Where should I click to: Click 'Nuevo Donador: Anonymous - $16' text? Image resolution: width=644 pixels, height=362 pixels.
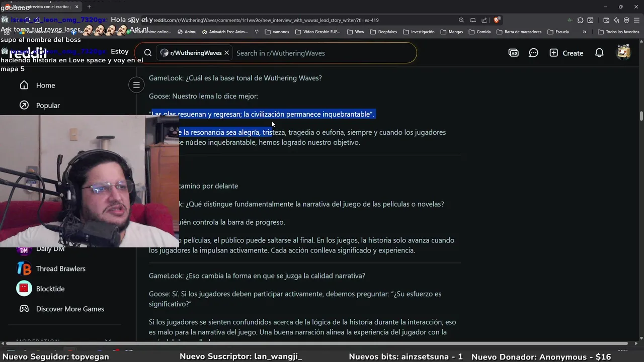[541, 356]
